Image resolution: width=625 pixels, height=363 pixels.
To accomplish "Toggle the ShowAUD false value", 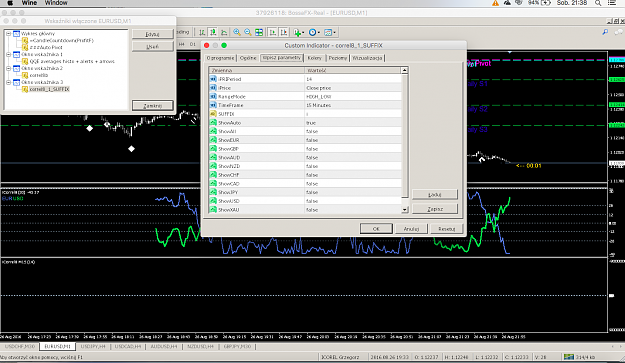I will [x=353, y=158].
